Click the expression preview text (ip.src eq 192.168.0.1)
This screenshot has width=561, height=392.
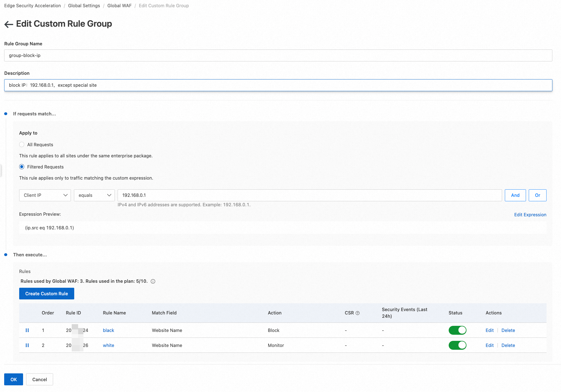49,228
